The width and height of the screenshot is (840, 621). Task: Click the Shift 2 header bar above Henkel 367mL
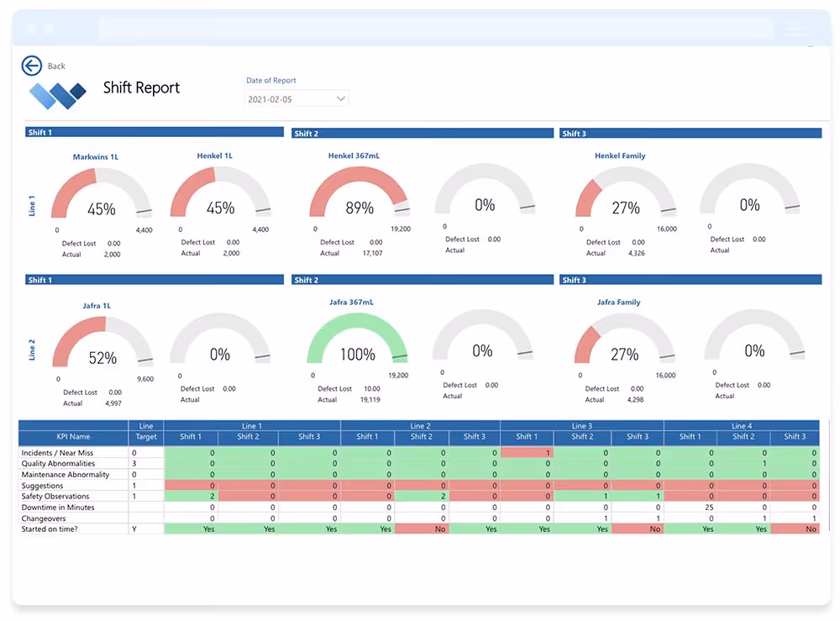click(x=423, y=134)
